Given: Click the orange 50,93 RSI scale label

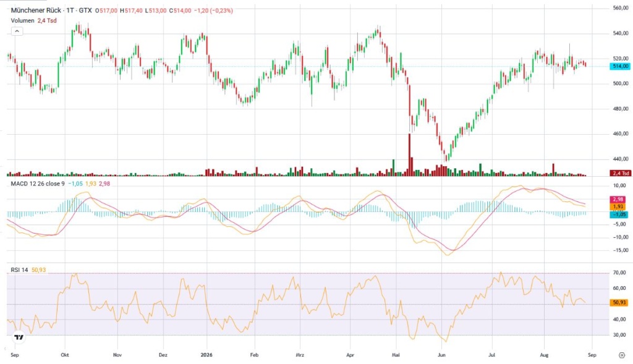Looking at the screenshot, I should (x=619, y=302).
